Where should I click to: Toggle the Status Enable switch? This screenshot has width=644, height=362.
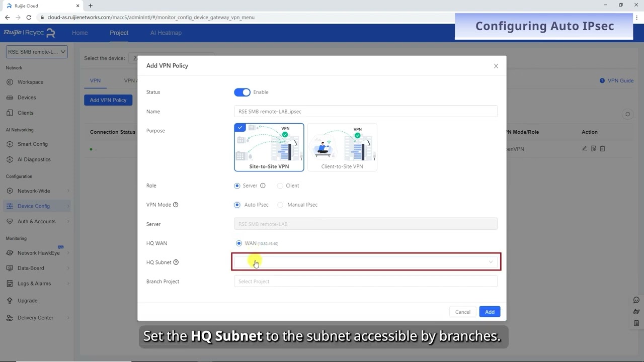pyautogui.click(x=242, y=92)
